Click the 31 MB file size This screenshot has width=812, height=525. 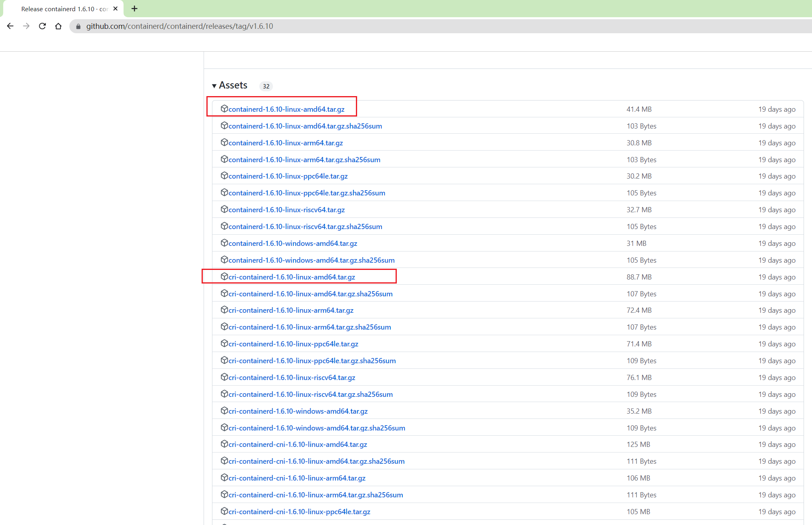pyautogui.click(x=637, y=243)
